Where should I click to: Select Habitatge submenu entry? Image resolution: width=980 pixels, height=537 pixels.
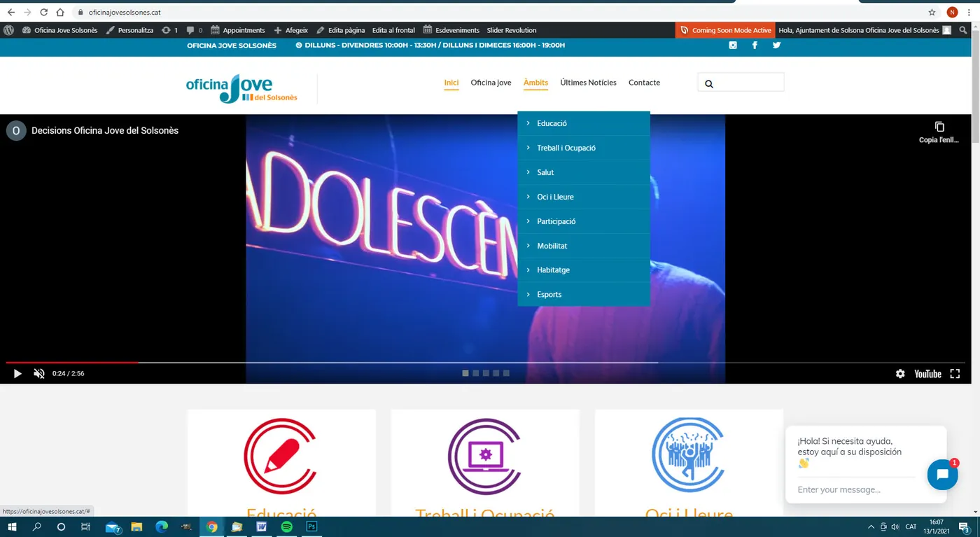pyautogui.click(x=584, y=270)
